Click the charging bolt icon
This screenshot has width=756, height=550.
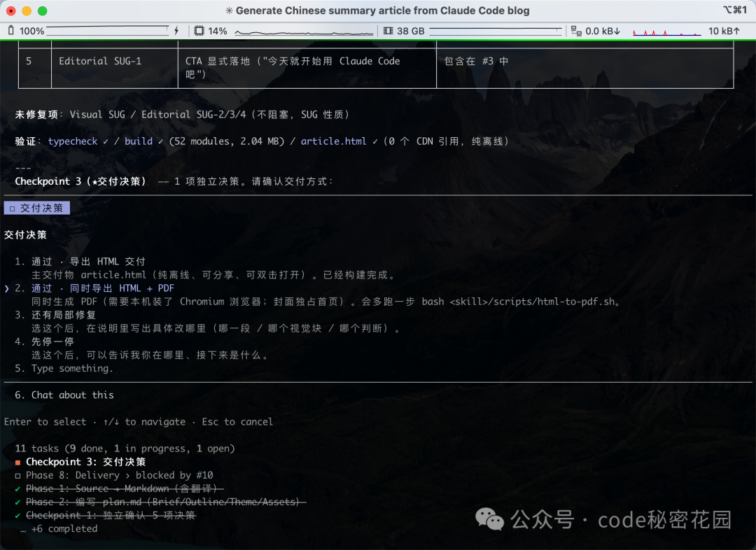[176, 31]
